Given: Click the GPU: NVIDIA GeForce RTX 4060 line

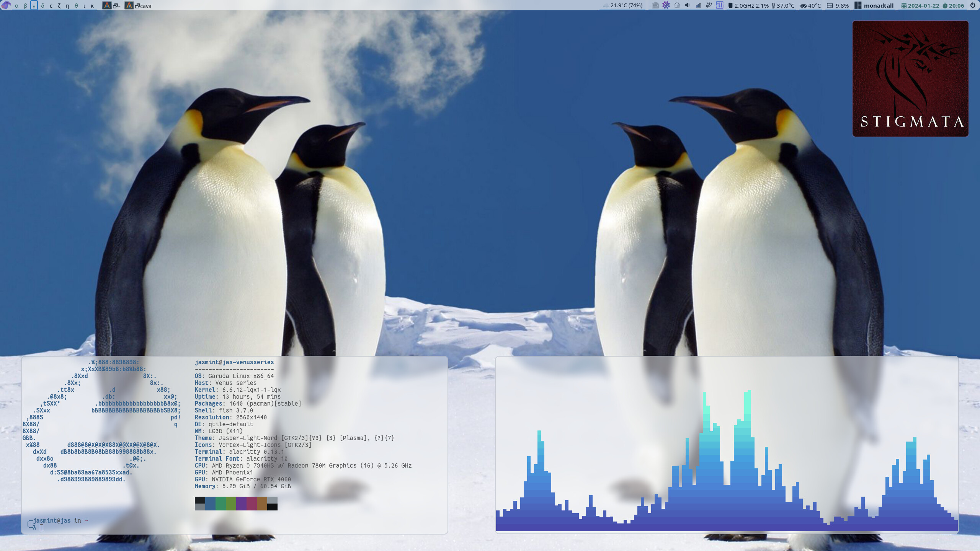Looking at the screenshot, I should click(243, 479).
